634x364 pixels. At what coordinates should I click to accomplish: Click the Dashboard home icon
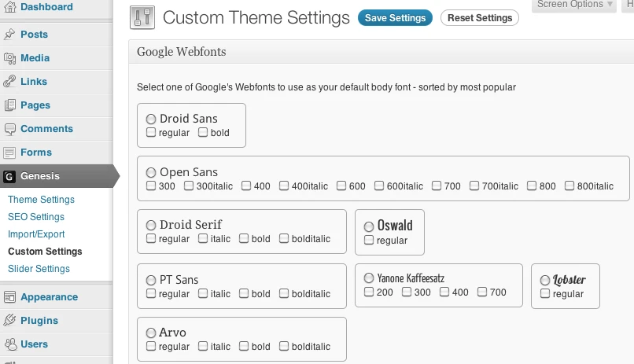[9, 6]
